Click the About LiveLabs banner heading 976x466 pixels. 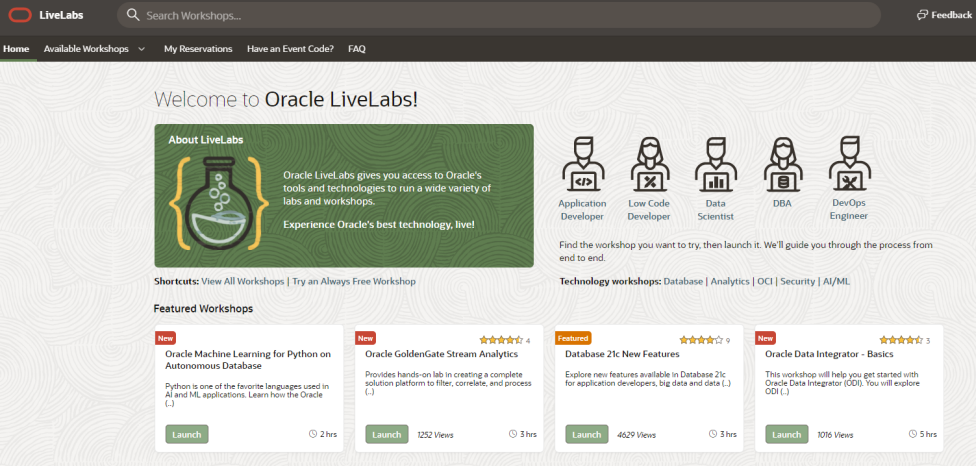(206, 140)
